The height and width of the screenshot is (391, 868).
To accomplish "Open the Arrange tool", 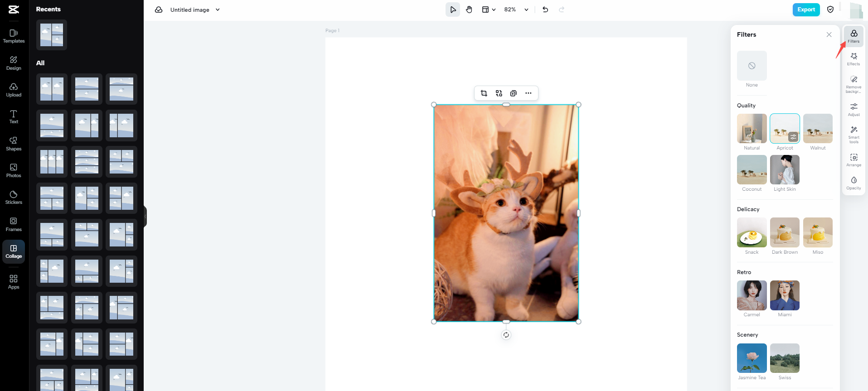I will [853, 160].
